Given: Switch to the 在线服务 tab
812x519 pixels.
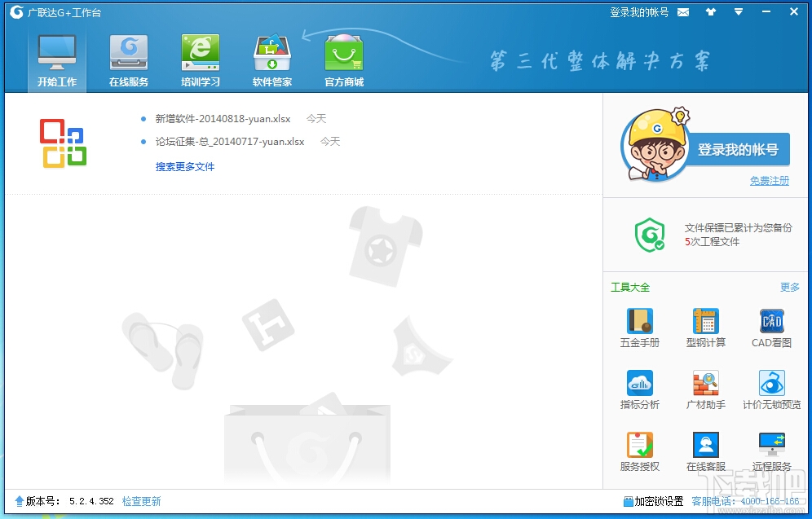Looking at the screenshot, I should [x=129, y=60].
